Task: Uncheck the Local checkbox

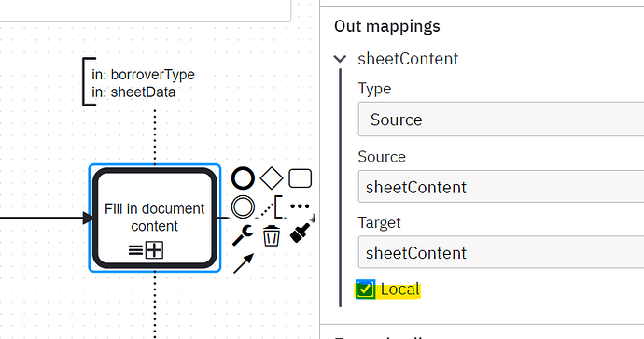Action: pos(365,290)
